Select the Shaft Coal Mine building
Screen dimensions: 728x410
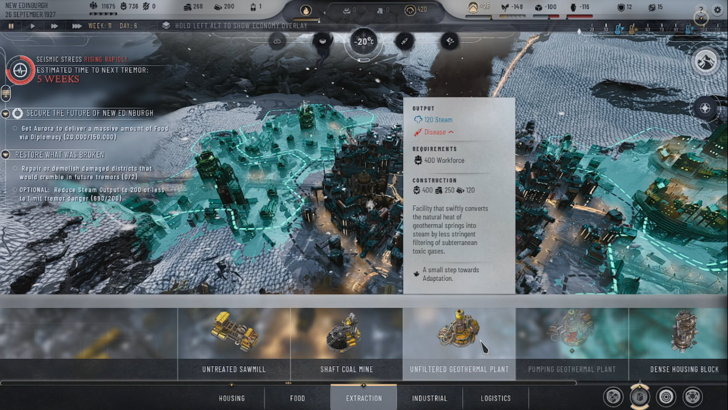[346, 344]
